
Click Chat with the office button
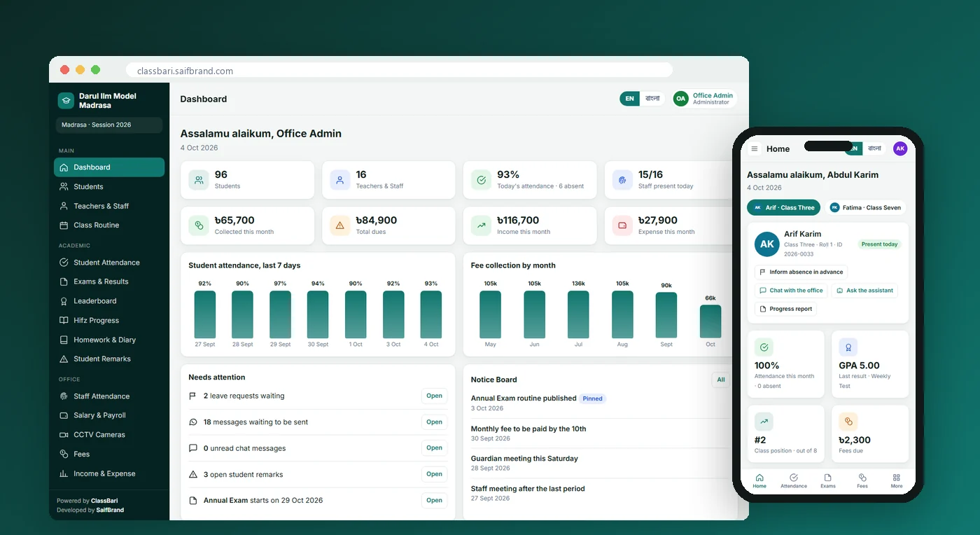pyautogui.click(x=791, y=291)
